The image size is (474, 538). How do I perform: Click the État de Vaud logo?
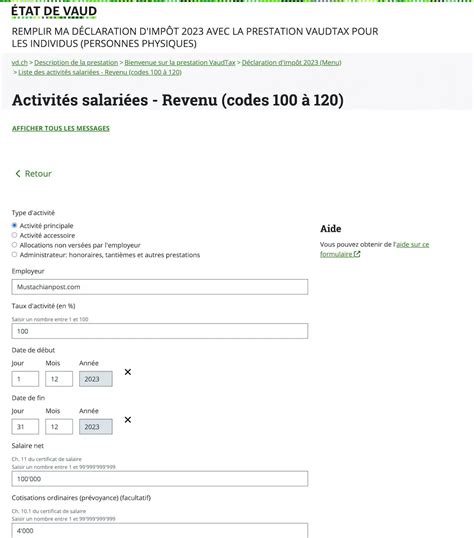(x=54, y=11)
